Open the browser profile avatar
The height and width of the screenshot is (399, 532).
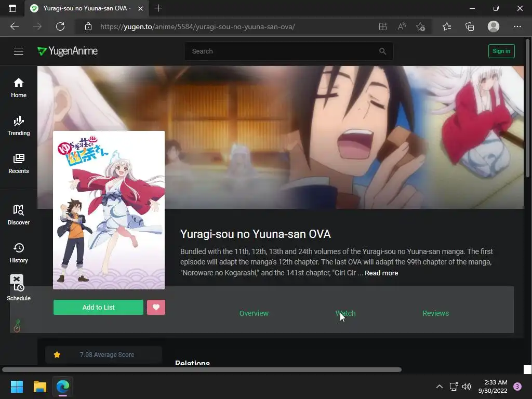(x=494, y=26)
